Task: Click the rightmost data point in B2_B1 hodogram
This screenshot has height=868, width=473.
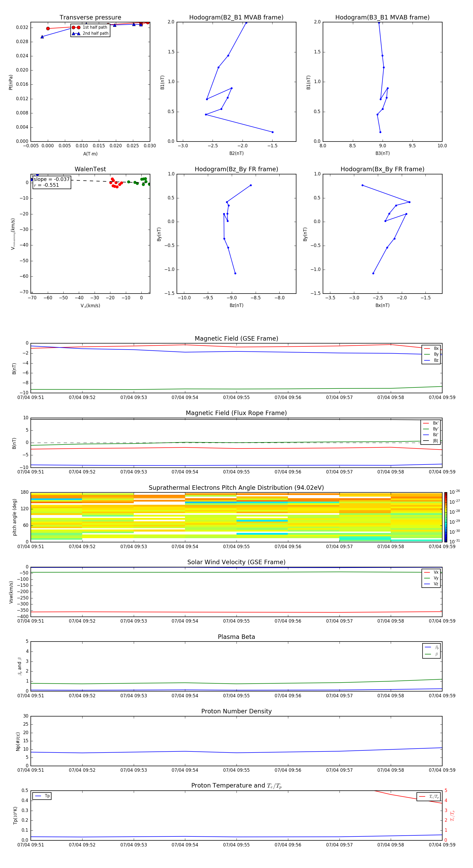Action: 272,132
